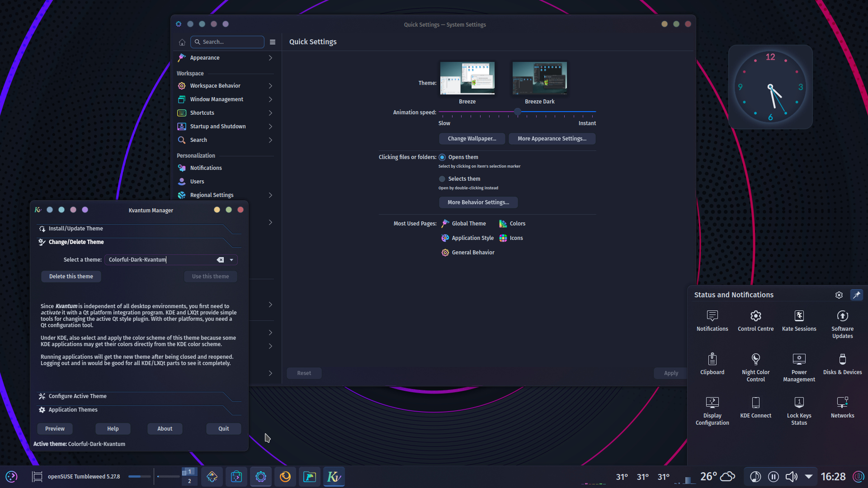Open the application launcher in the panel
The height and width of the screenshot is (488, 868).
(11, 477)
